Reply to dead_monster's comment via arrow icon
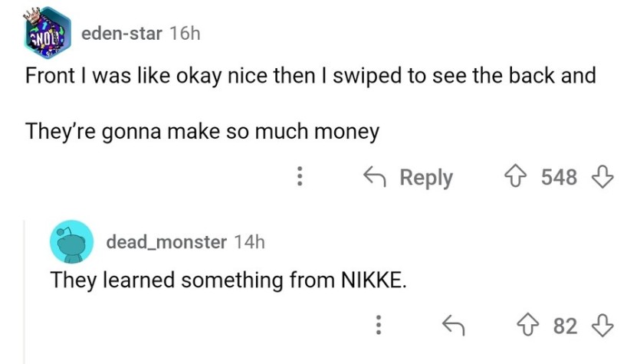640x364 pixels. [x=454, y=325]
